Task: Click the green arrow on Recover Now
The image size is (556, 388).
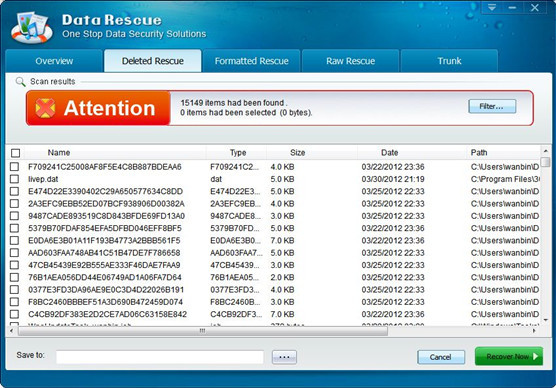Action: (535, 356)
